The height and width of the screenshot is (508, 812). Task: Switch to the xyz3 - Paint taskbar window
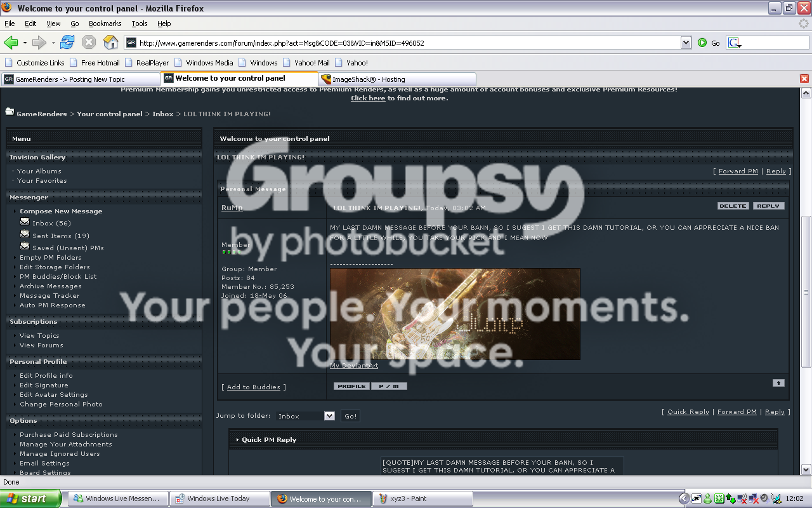point(422,498)
